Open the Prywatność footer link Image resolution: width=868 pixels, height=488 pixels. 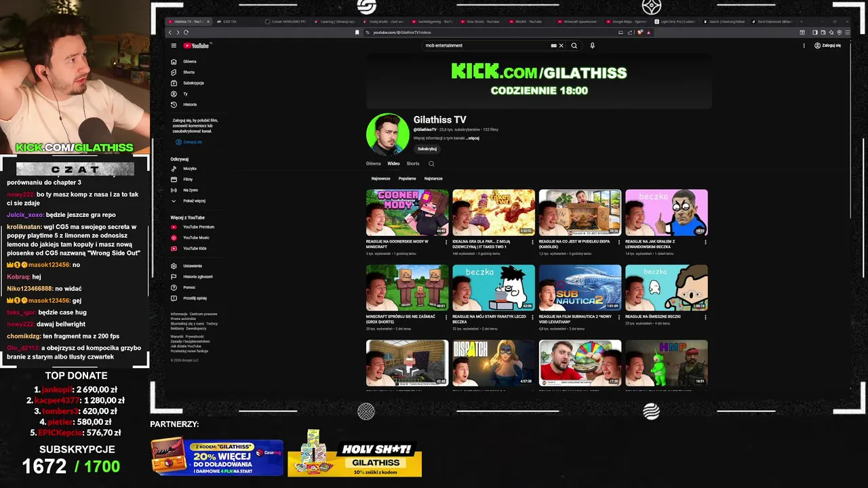pos(195,336)
